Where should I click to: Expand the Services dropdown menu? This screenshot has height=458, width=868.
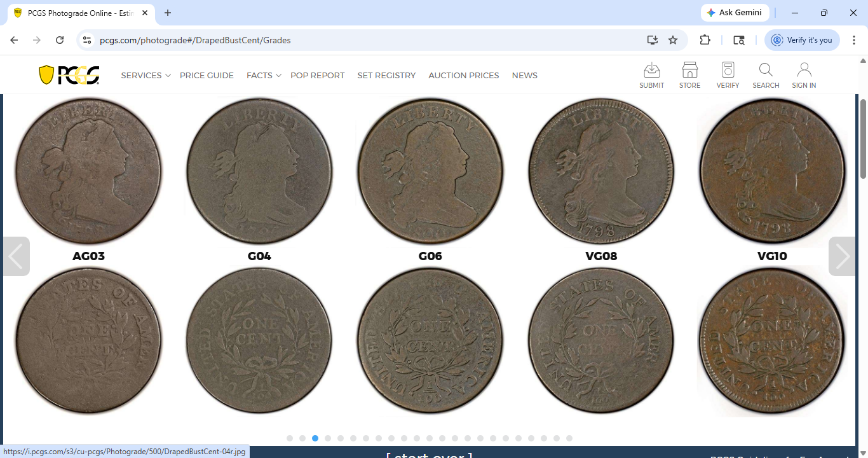[146, 75]
